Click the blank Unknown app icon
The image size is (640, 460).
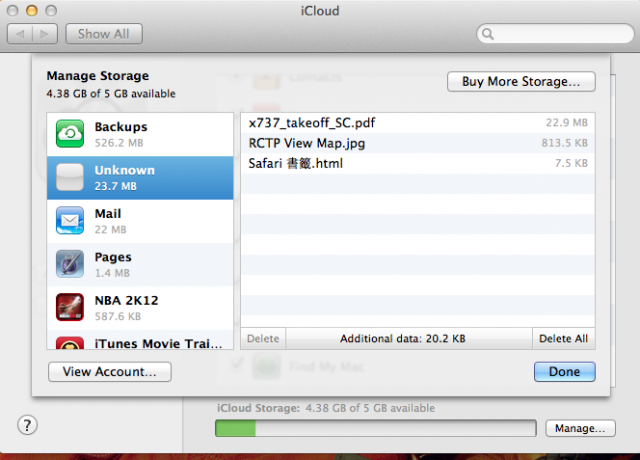pyautogui.click(x=70, y=177)
